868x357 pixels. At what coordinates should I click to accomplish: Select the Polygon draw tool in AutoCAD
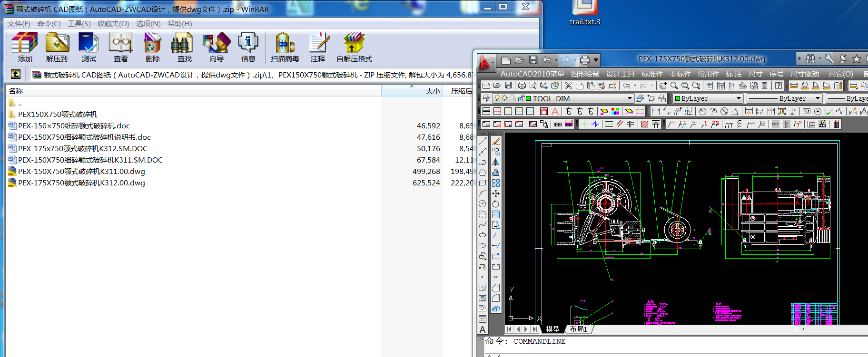pyautogui.click(x=483, y=173)
